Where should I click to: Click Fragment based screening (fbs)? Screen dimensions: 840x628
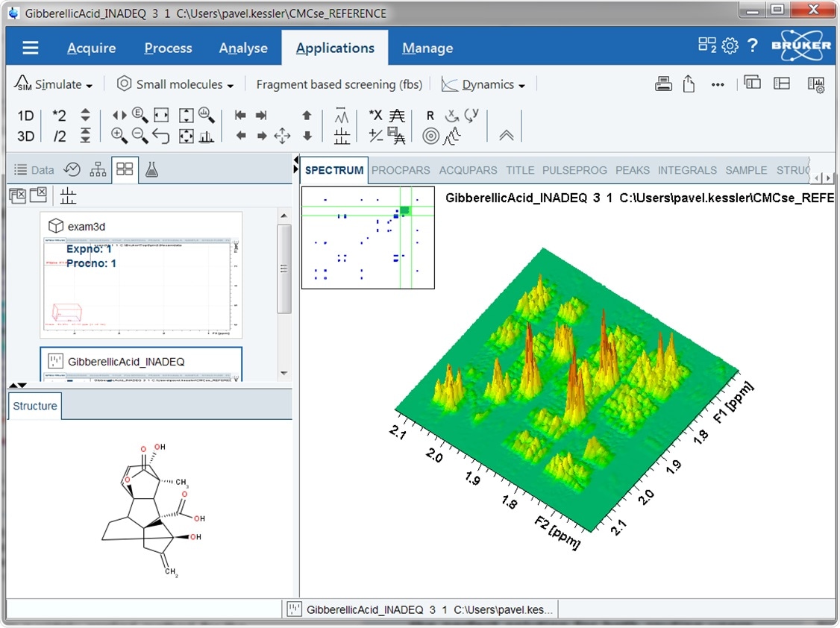pyautogui.click(x=339, y=85)
